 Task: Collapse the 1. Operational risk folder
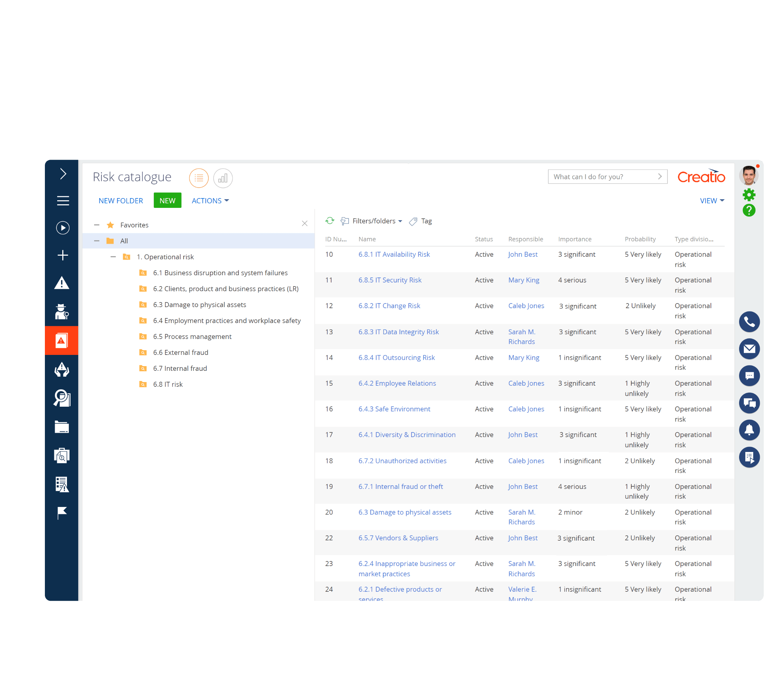113,257
